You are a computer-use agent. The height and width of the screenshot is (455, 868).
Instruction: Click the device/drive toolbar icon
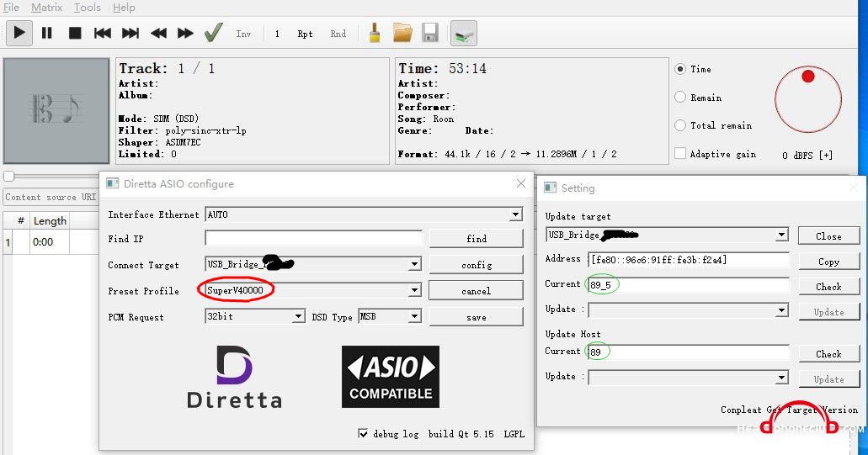pos(464,33)
